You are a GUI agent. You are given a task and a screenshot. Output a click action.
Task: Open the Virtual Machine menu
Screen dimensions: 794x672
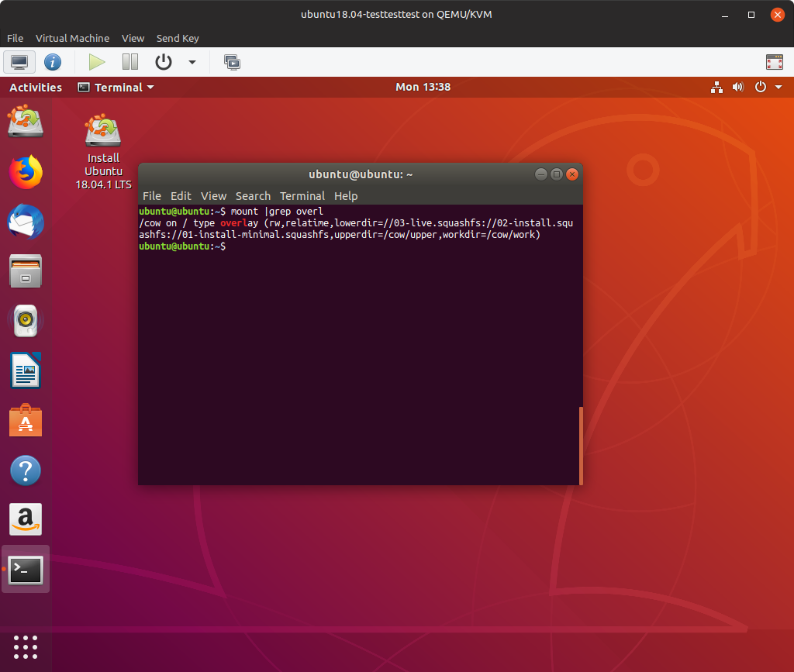[x=72, y=38]
